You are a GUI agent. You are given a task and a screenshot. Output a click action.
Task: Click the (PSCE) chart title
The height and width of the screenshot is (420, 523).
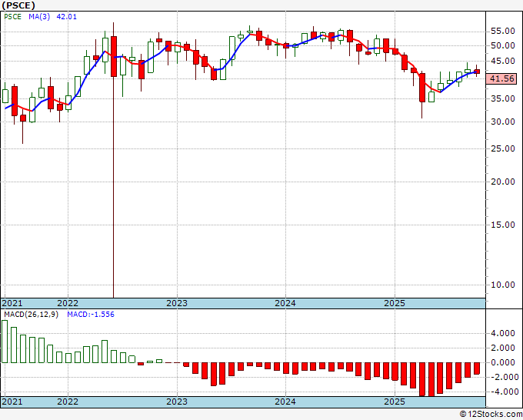pyautogui.click(x=18, y=5)
